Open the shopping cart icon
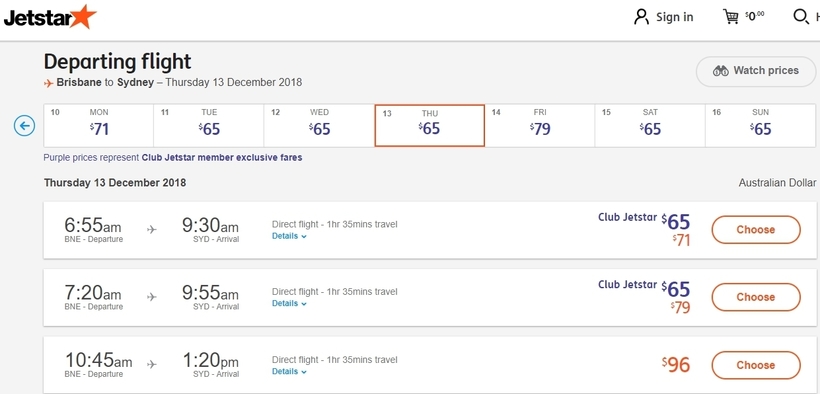Image resolution: width=820 pixels, height=394 pixels. tap(731, 17)
